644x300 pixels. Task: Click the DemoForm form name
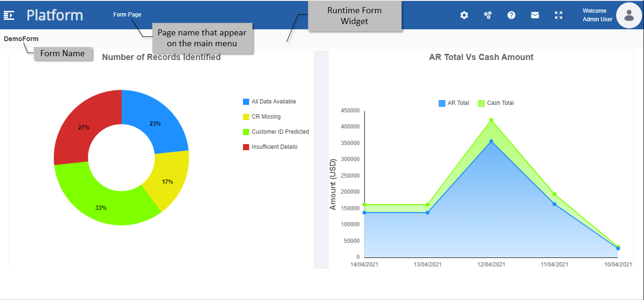pyautogui.click(x=21, y=39)
